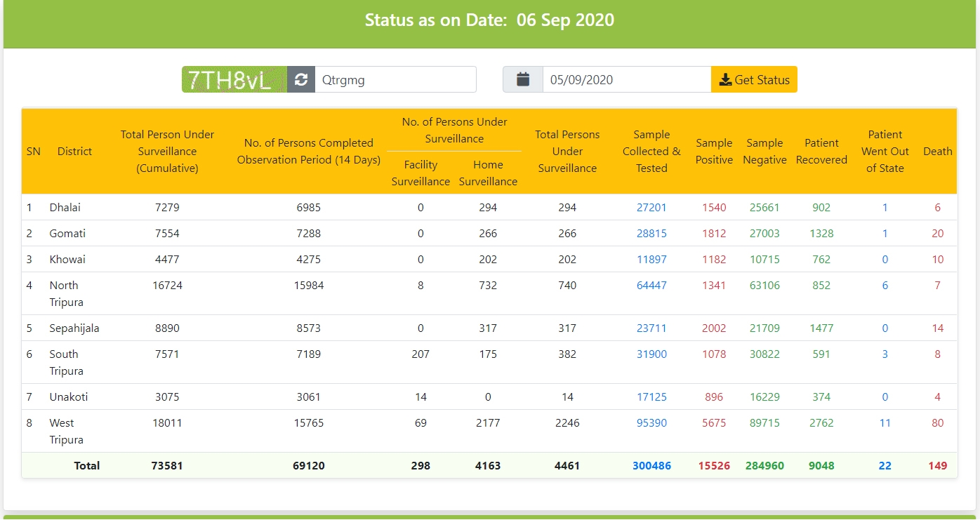The image size is (980, 520).
Task: Click West Tripura home surveillance 2177
Action: point(488,423)
